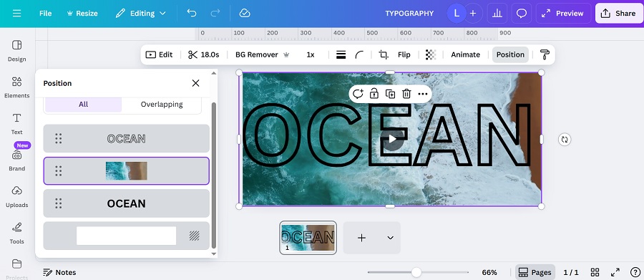Adjust the zoom slider
This screenshot has height=280, width=644.
[416, 272]
